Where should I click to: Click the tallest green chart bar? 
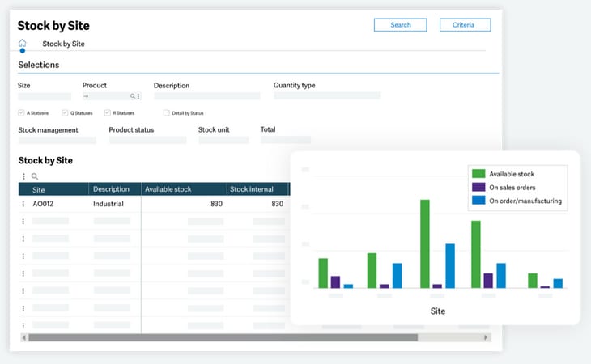pyautogui.click(x=425, y=244)
